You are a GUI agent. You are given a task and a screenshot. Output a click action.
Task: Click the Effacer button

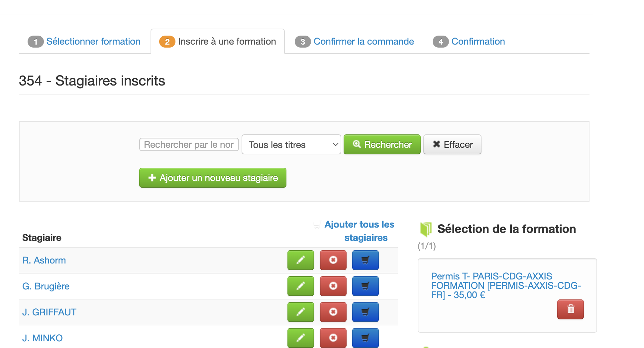click(x=452, y=145)
